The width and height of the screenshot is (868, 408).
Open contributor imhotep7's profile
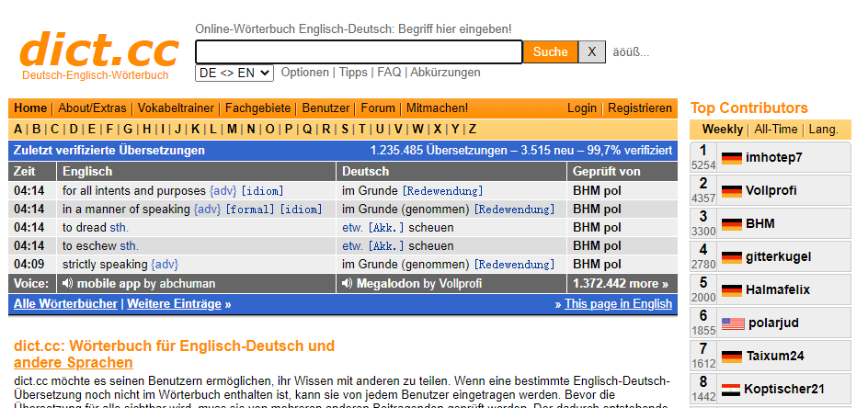pyautogui.click(x=774, y=158)
